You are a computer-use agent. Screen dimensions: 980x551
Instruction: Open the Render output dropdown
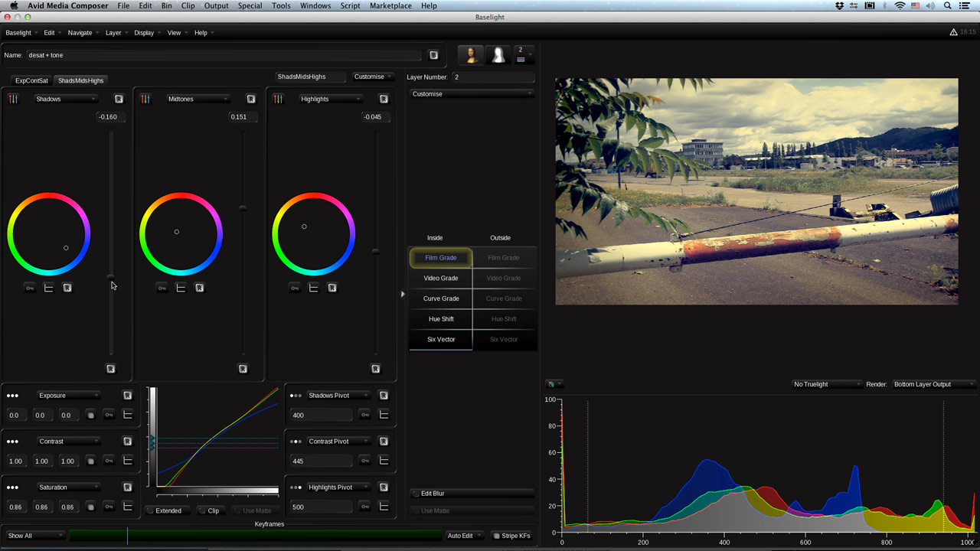pyautogui.click(x=933, y=384)
